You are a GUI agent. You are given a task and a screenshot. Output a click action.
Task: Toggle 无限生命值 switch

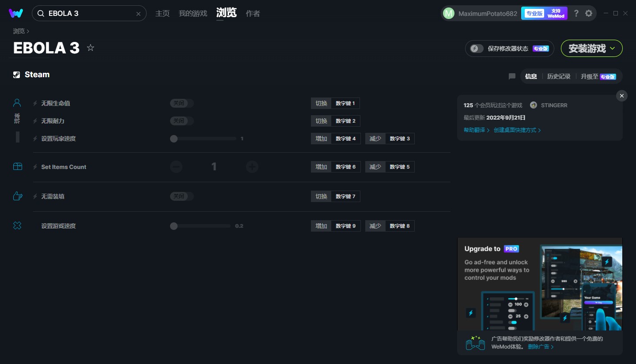click(182, 103)
